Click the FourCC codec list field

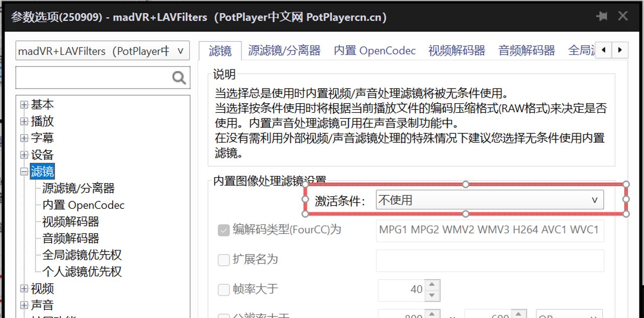click(x=490, y=230)
